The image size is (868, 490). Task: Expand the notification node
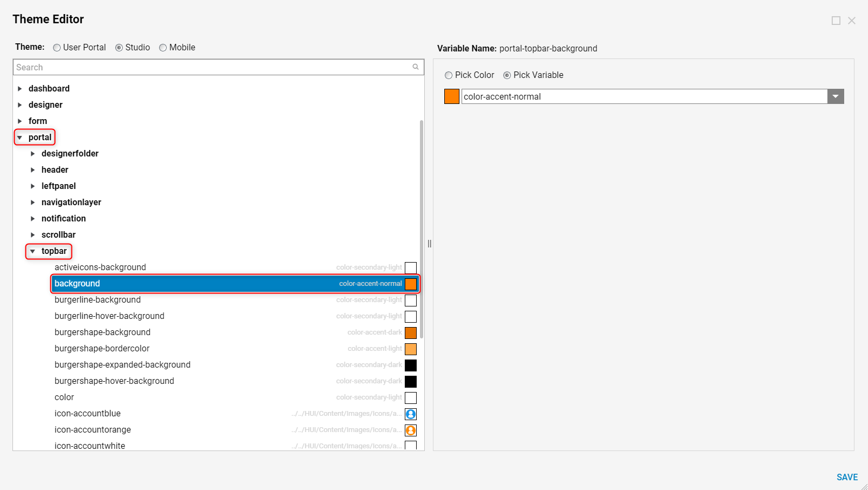pyautogui.click(x=33, y=219)
